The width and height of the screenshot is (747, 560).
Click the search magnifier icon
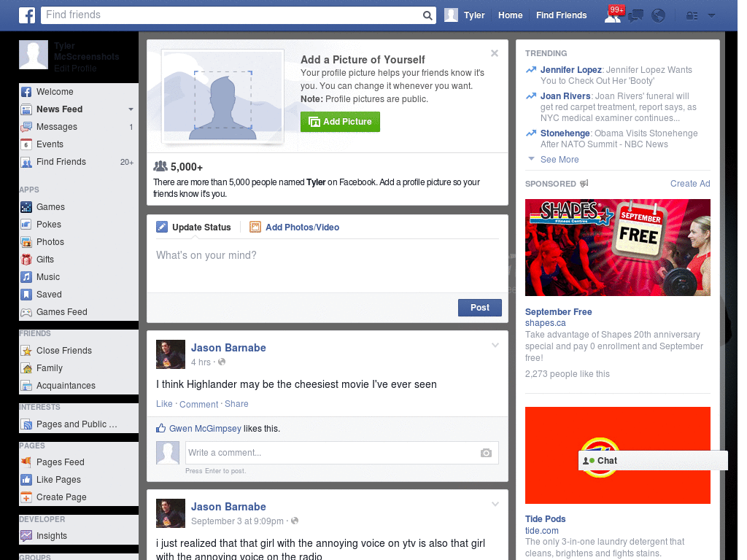[x=427, y=15]
